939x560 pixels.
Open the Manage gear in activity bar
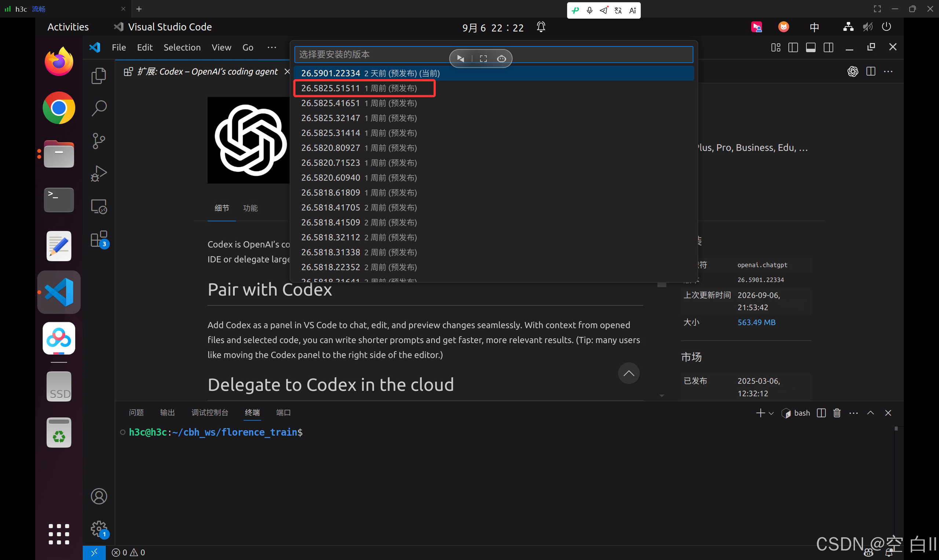[x=99, y=529]
